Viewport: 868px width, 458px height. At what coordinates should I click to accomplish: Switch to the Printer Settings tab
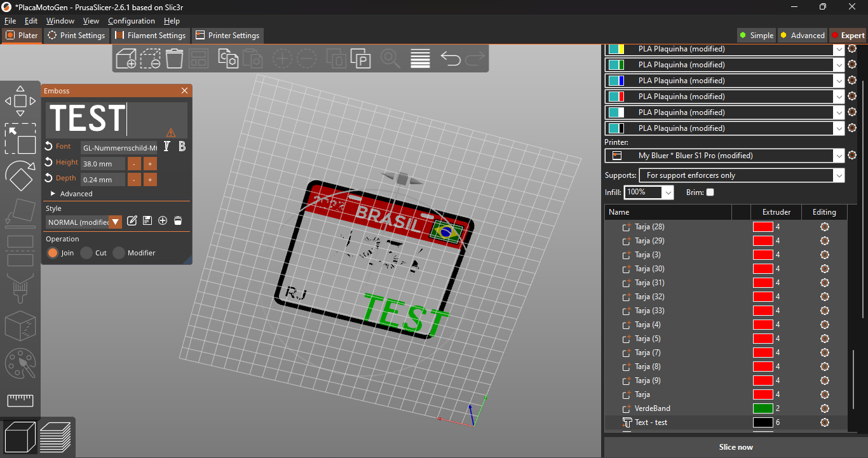[x=227, y=36]
